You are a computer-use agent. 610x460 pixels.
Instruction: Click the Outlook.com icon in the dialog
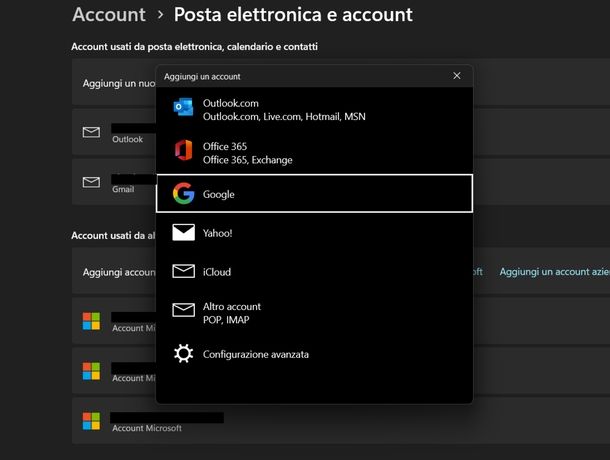tap(183, 107)
